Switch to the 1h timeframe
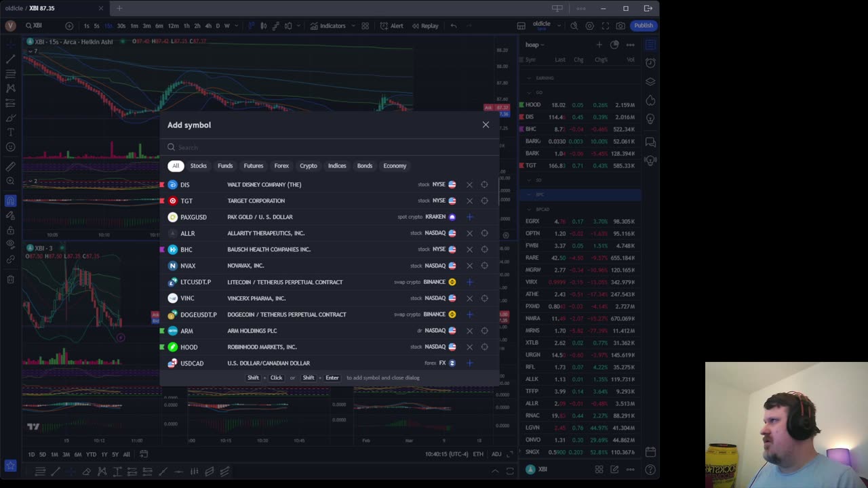This screenshot has height=488, width=868. 186,26
